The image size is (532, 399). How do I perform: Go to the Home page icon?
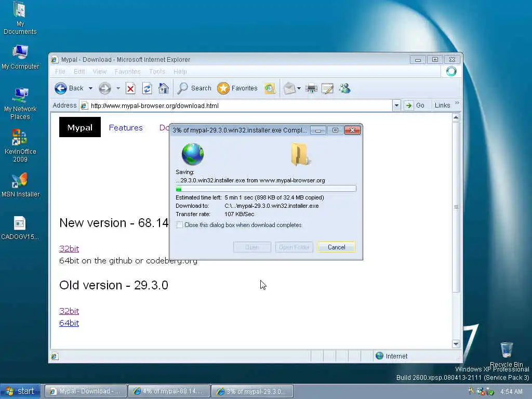point(164,88)
